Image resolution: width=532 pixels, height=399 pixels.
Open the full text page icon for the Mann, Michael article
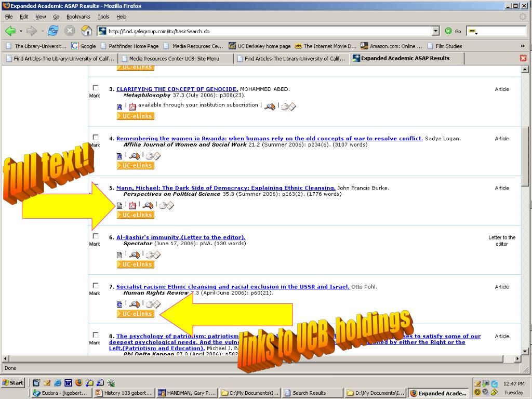(x=119, y=206)
